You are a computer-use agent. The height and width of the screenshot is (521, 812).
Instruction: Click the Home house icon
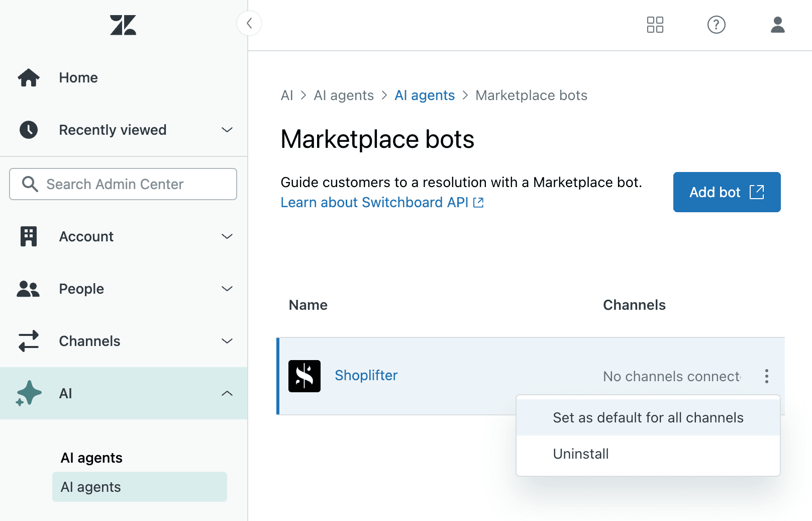pos(29,77)
